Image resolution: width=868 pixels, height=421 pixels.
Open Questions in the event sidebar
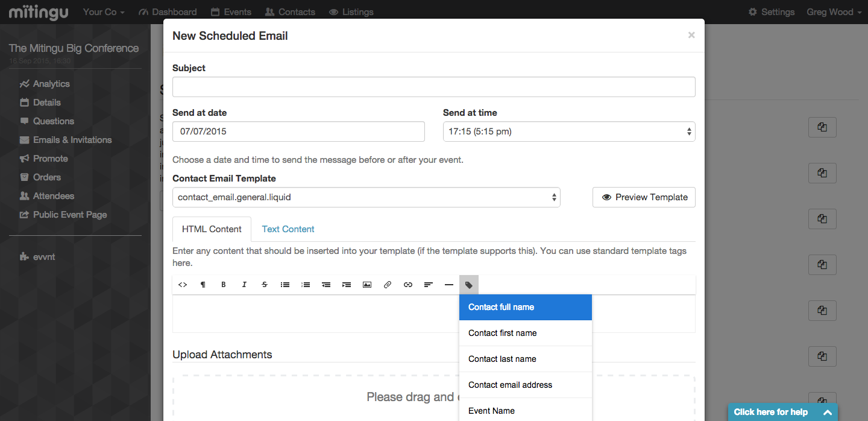click(47, 121)
